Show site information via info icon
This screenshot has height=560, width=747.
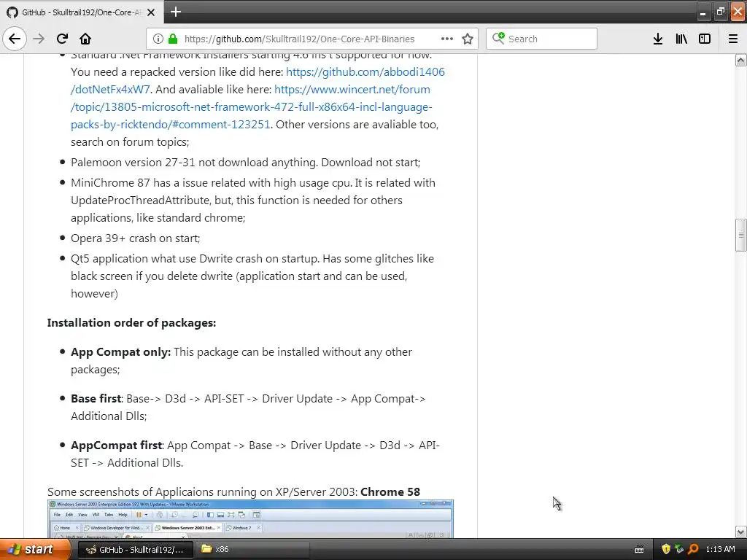click(x=158, y=39)
